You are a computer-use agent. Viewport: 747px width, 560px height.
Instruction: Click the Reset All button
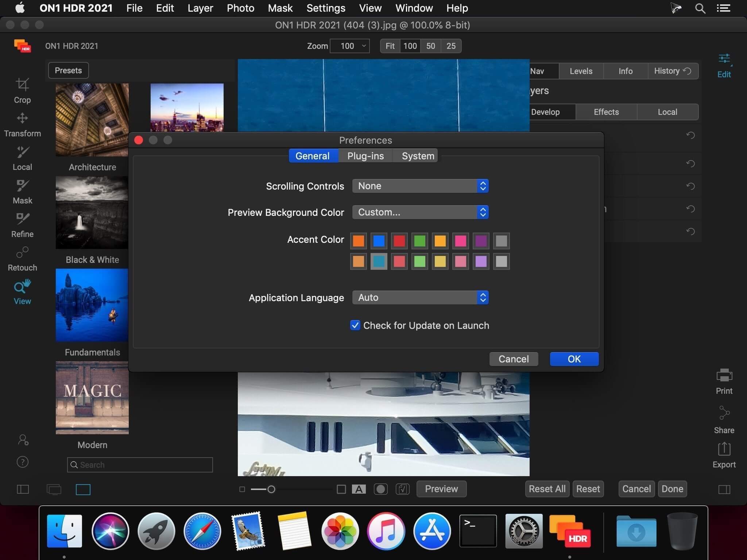pos(547,489)
